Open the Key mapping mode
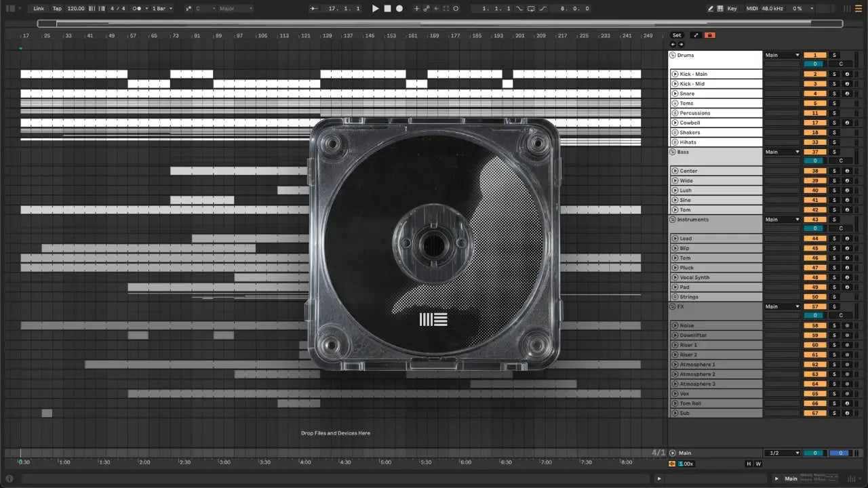 click(732, 9)
